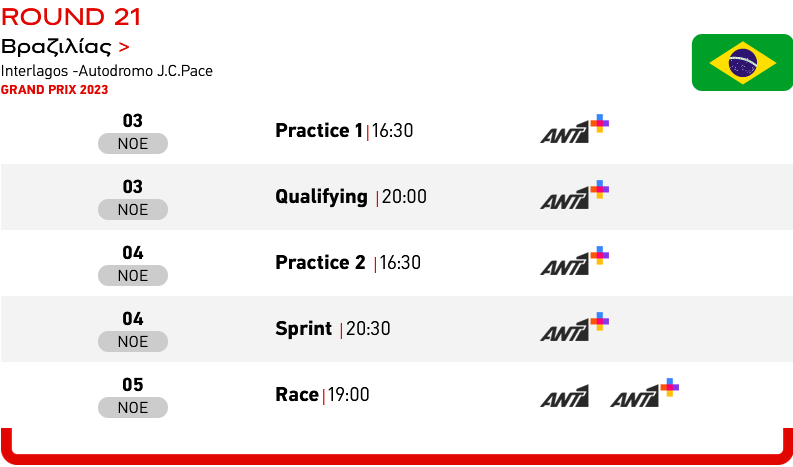Click the Brazil flag icon

(742, 63)
